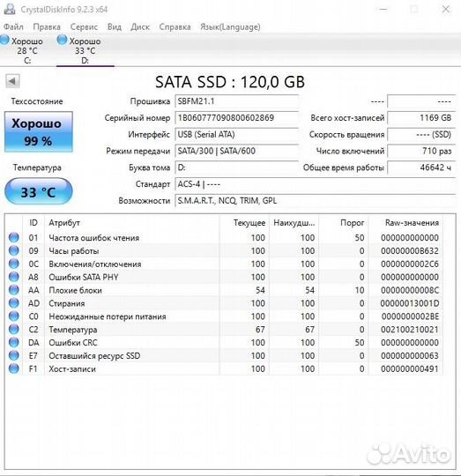Image resolution: width=461 pixels, height=476 pixels.
Task: Click the Наихудш... column header
Action: [294, 223]
